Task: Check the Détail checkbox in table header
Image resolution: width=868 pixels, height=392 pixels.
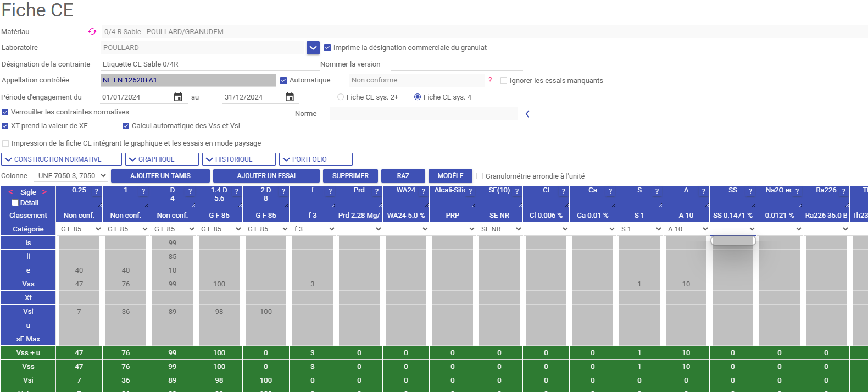Action: pos(15,203)
